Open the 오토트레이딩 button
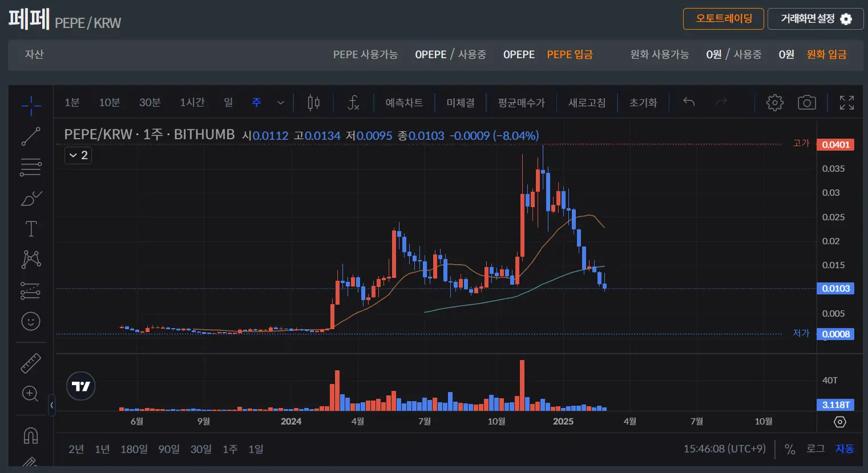 (724, 19)
